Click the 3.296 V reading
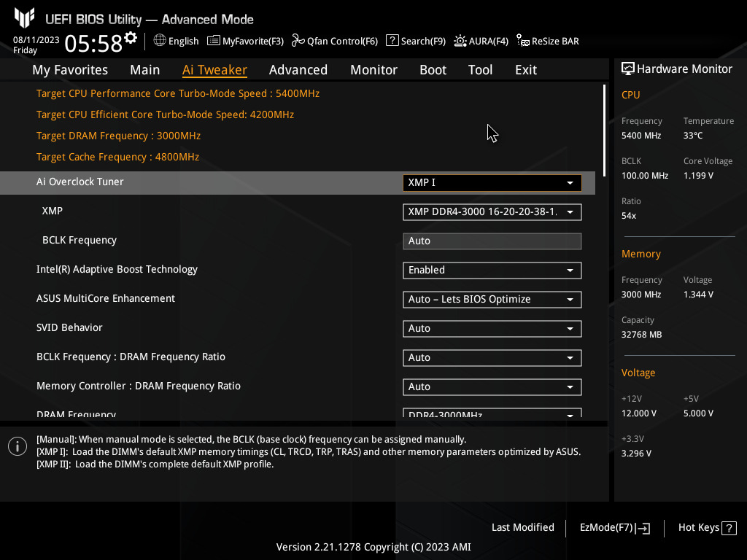 636,454
